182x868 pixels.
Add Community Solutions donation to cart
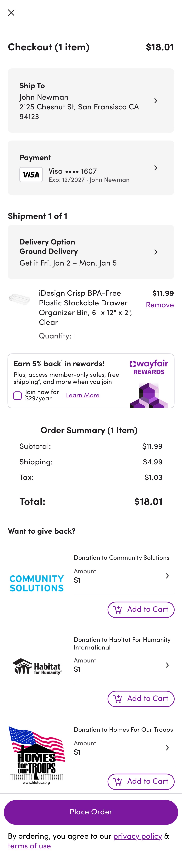[x=141, y=610]
